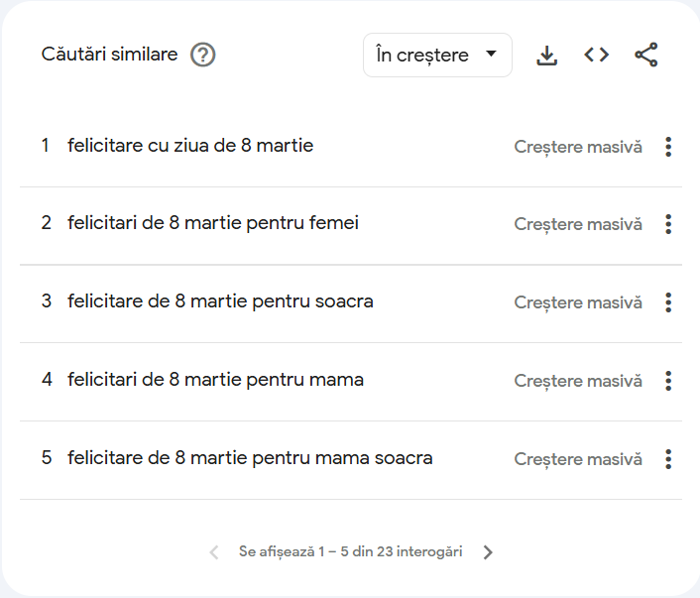Image resolution: width=700 pixels, height=598 pixels.
Task: Open the embed code icon
Action: pyautogui.click(x=597, y=55)
